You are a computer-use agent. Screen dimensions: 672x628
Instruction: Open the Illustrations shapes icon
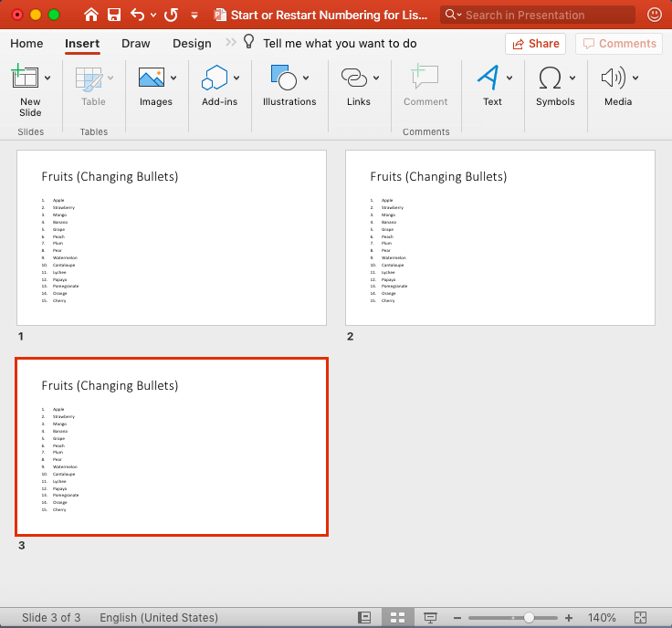pyautogui.click(x=284, y=78)
